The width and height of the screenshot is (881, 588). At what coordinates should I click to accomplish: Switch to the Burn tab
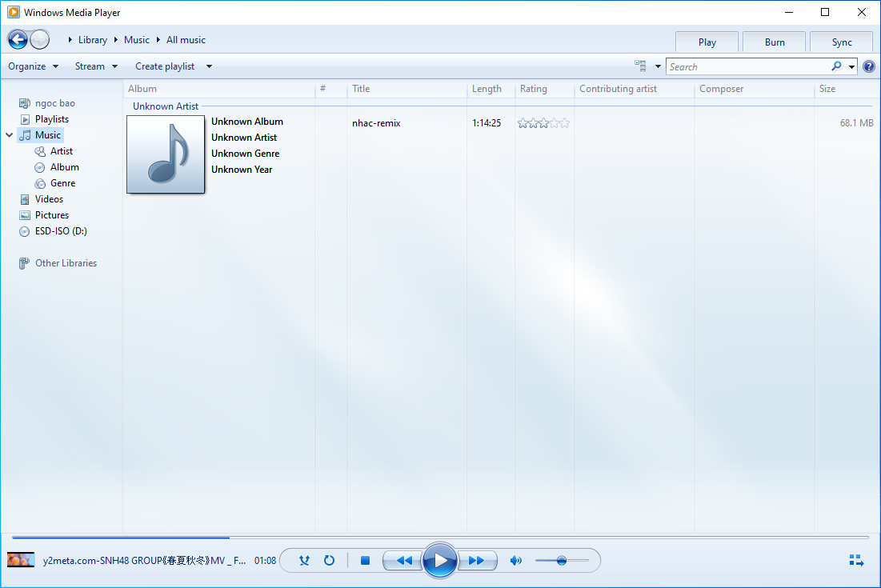[x=774, y=42]
